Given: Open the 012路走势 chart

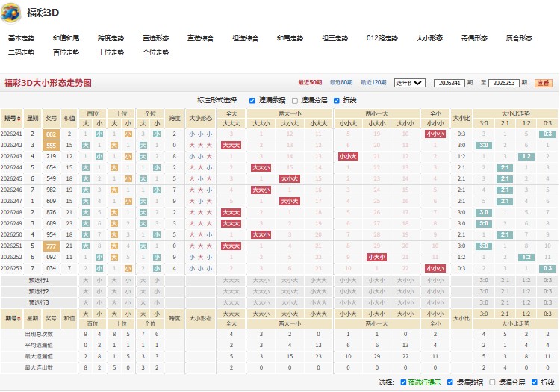Looking at the screenshot, I should pos(382,38).
